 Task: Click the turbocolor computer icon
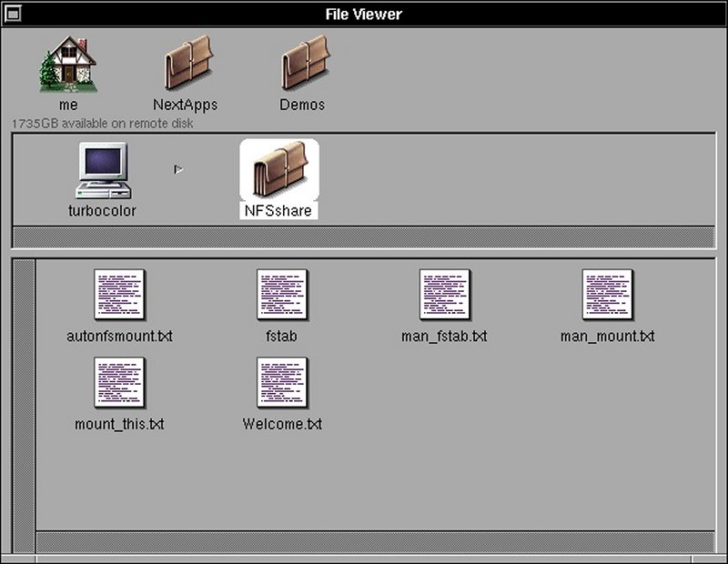click(102, 173)
